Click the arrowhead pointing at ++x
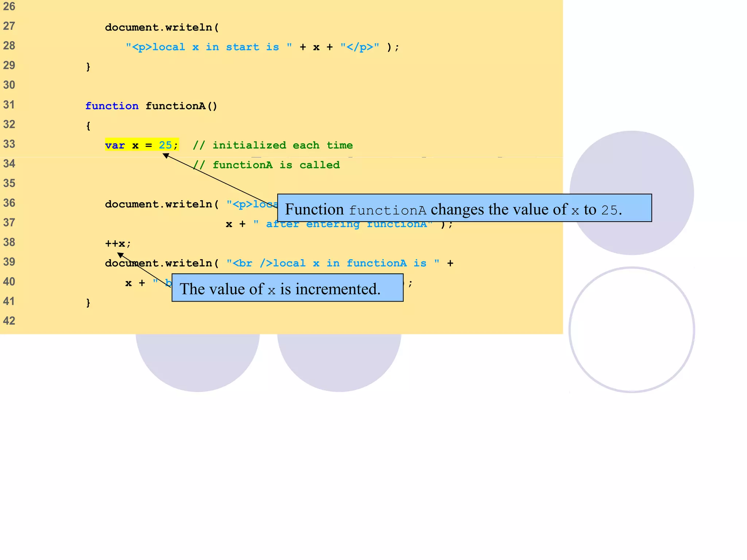 point(121,254)
